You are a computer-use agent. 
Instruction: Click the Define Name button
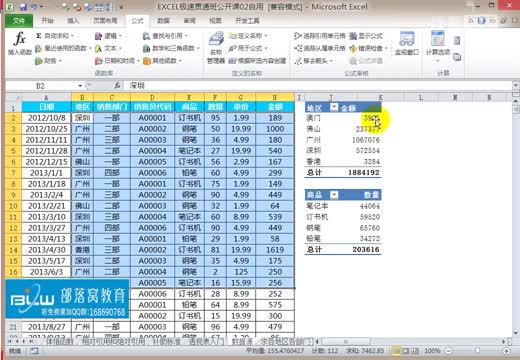pos(248,36)
